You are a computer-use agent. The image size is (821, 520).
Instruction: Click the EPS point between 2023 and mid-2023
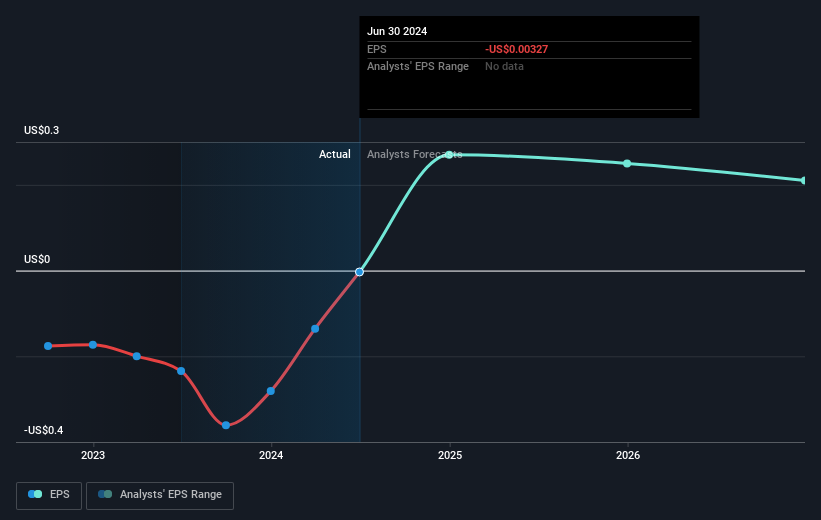click(137, 356)
